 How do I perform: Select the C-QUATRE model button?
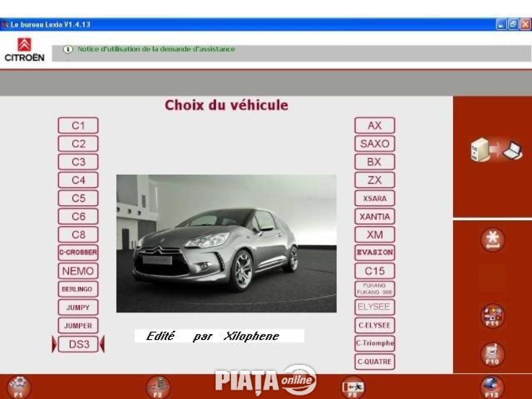coord(375,362)
